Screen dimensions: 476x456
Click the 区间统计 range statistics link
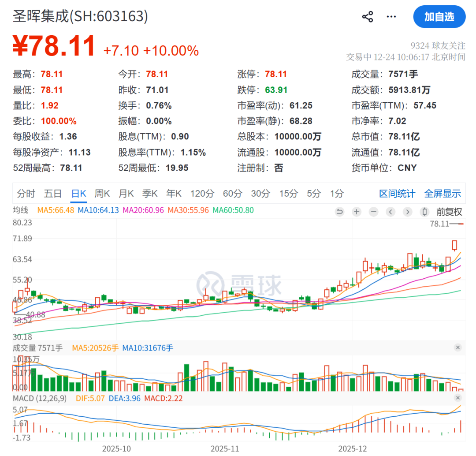click(397, 193)
